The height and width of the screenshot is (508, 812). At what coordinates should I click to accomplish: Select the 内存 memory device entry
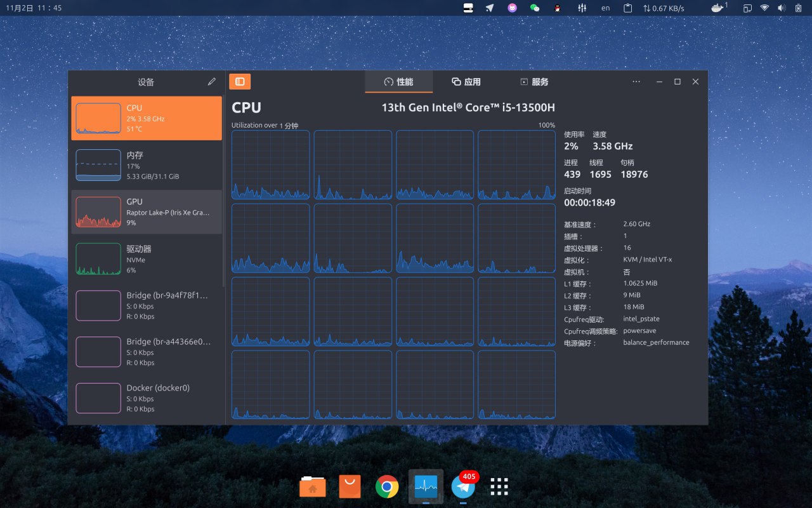(146, 165)
